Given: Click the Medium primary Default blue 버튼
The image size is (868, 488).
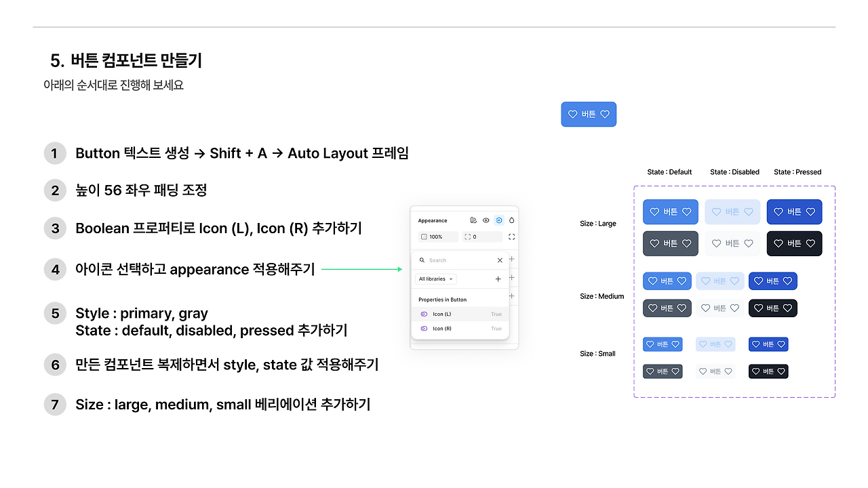Looking at the screenshot, I should [667, 281].
